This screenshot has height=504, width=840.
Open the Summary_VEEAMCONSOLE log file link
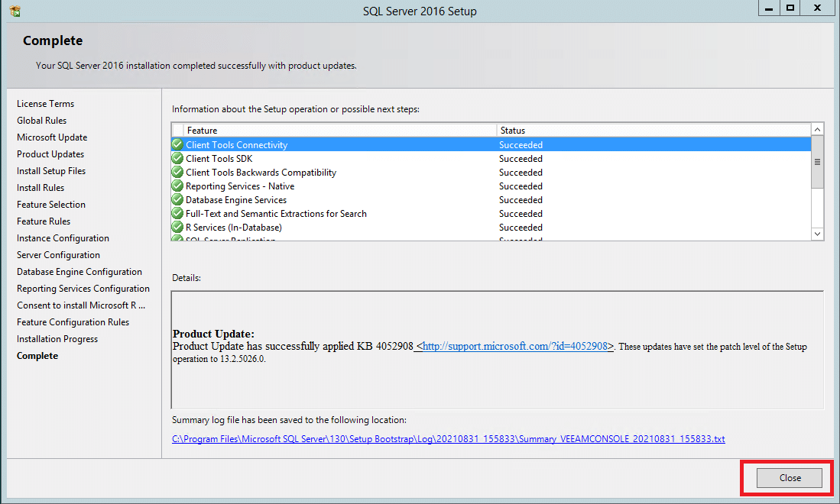pyautogui.click(x=449, y=439)
